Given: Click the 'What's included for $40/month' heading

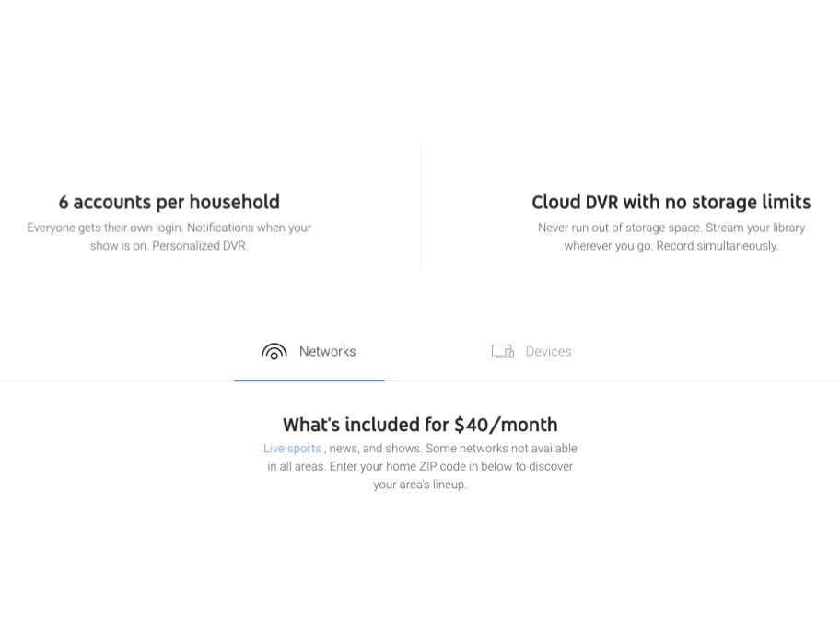Looking at the screenshot, I should click(419, 425).
